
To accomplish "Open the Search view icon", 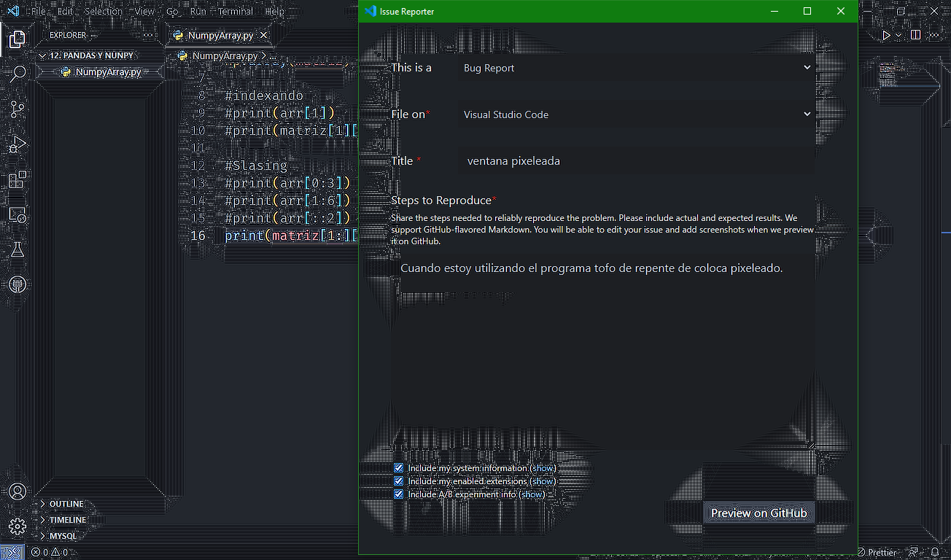I will pyautogui.click(x=16, y=73).
